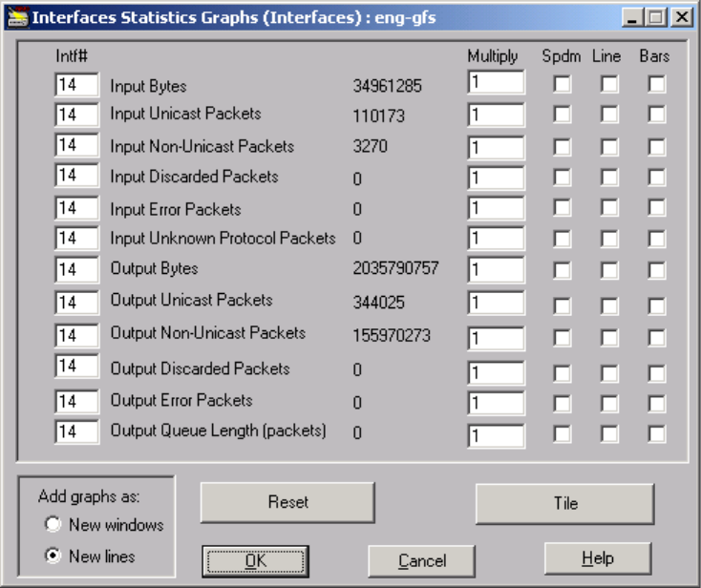
Task: Click the value 344025
Action: coord(378,303)
